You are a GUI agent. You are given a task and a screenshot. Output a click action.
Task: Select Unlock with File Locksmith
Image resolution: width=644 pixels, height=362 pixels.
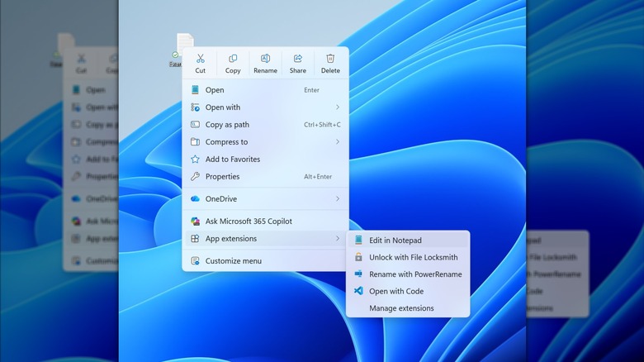coord(408,257)
